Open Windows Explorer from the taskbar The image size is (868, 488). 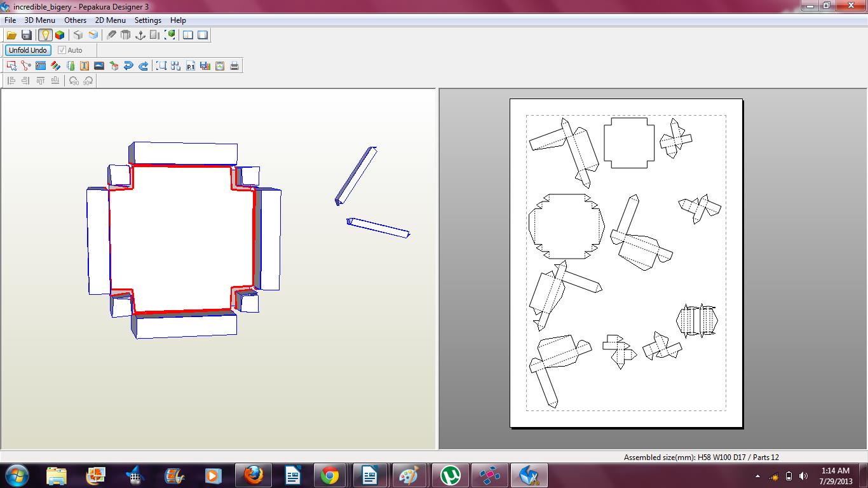pyautogui.click(x=57, y=475)
